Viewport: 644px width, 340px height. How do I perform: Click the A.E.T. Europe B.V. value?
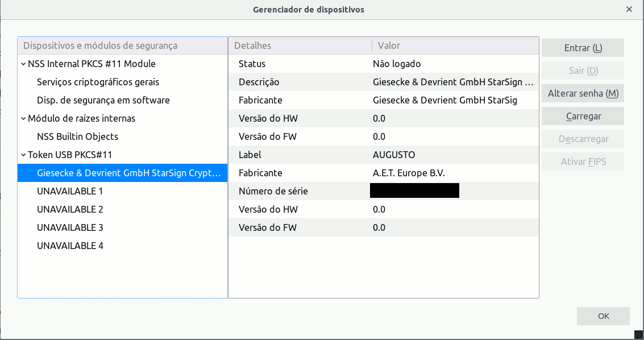409,173
